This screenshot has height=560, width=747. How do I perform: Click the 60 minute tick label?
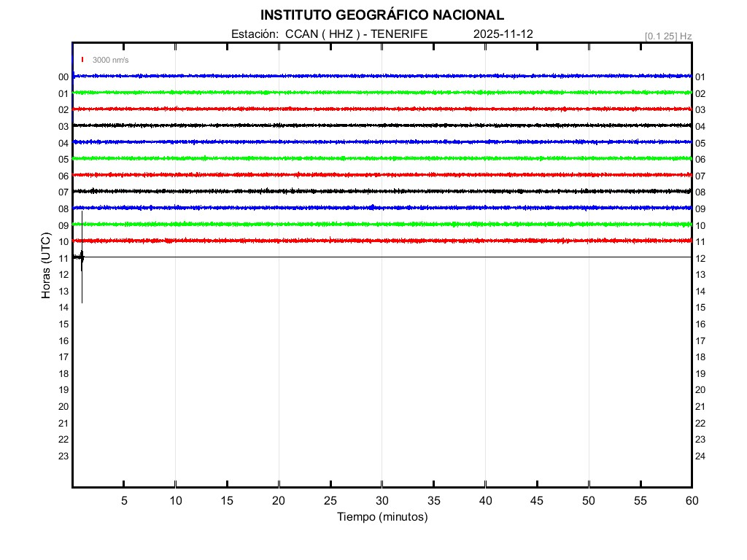[x=692, y=500]
